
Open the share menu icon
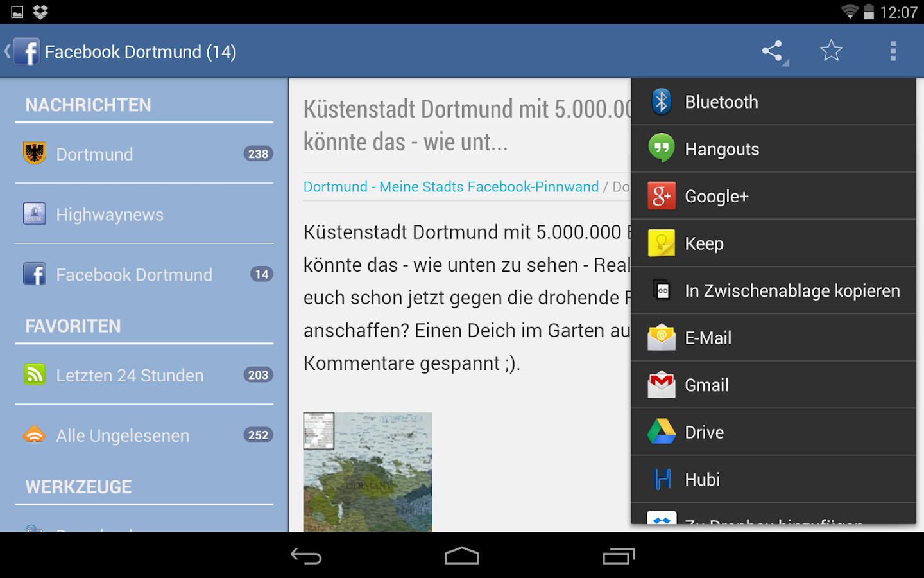pyautogui.click(x=773, y=51)
